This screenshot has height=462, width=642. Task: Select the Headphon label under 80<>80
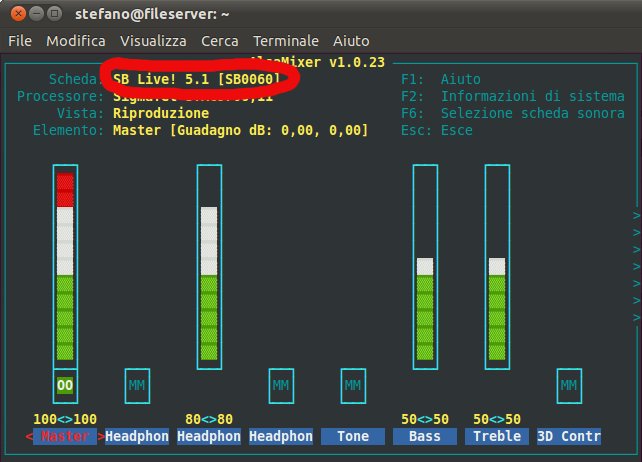(x=209, y=437)
